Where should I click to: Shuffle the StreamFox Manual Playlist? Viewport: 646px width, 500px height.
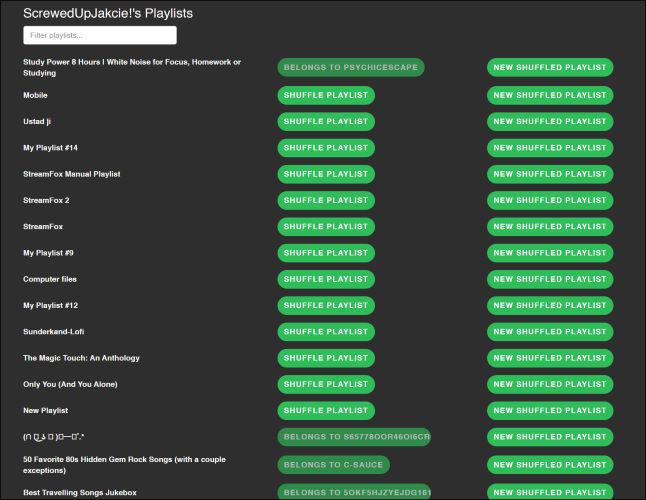click(326, 174)
